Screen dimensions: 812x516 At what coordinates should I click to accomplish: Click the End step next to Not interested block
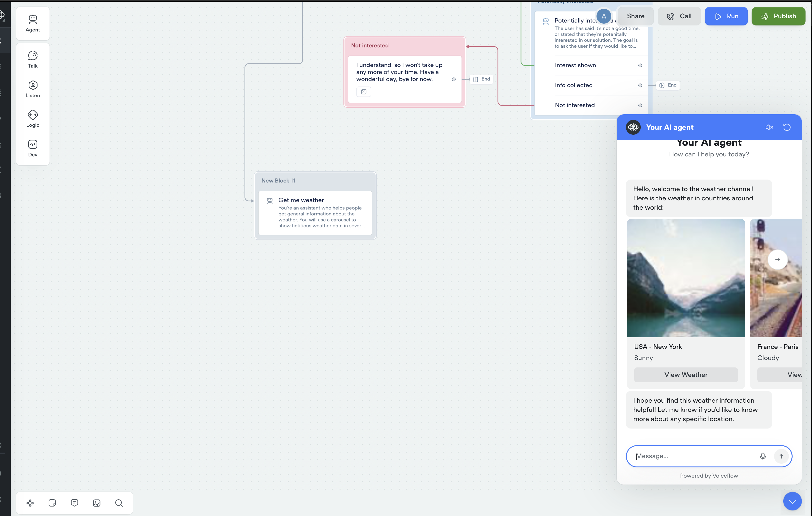481,79
